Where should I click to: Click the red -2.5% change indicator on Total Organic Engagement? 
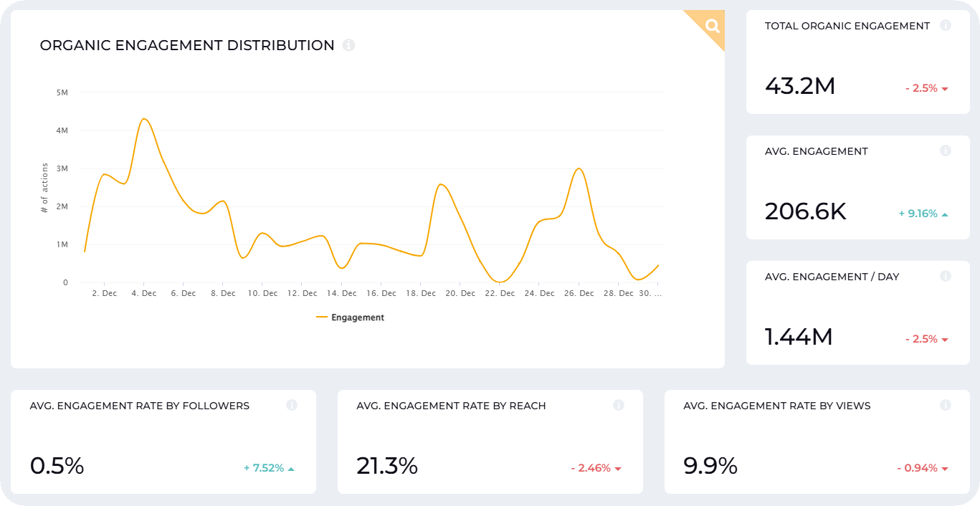(922, 87)
